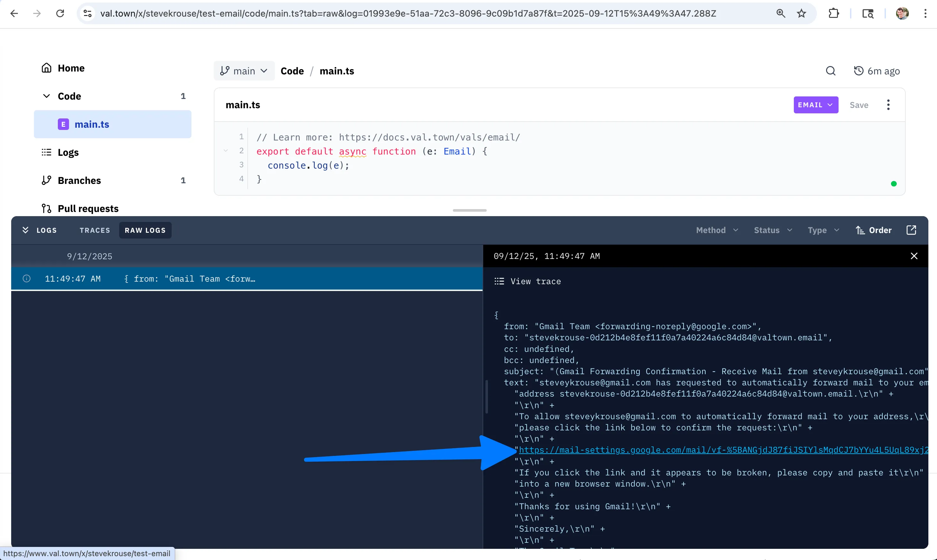
Task: Bookmark this page with star icon
Action: [801, 14]
